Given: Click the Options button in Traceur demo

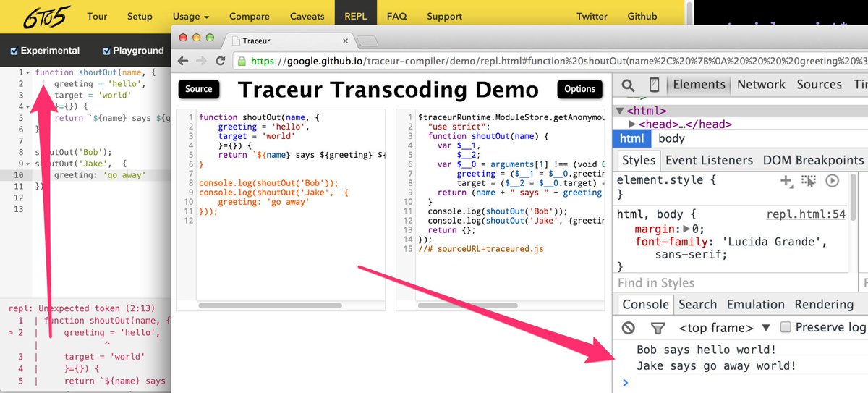Looking at the screenshot, I should point(580,89).
